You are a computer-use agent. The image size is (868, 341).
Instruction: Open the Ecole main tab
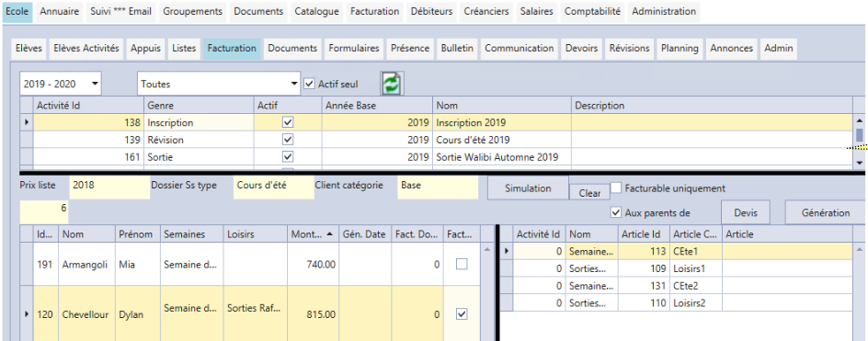(17, 11)
